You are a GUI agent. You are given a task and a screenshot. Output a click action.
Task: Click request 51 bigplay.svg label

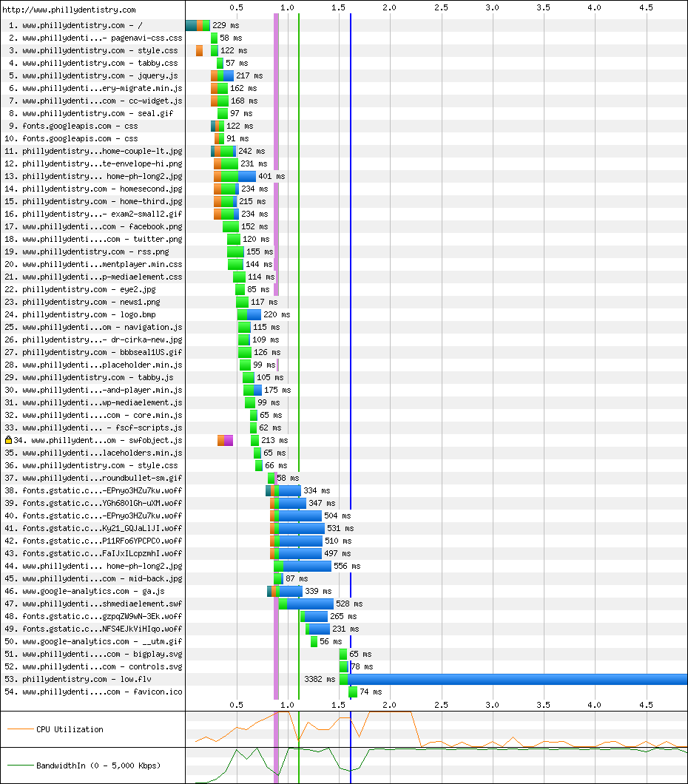[x=93, y=654]
